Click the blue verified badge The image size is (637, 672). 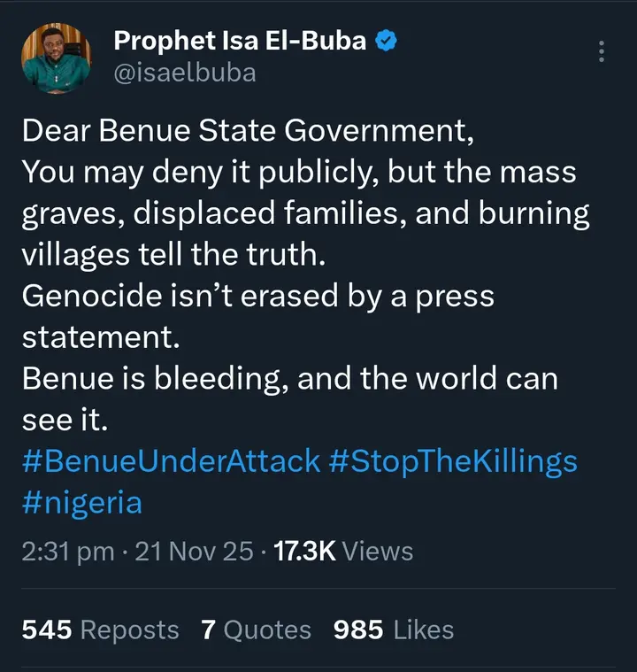[386, 41]
